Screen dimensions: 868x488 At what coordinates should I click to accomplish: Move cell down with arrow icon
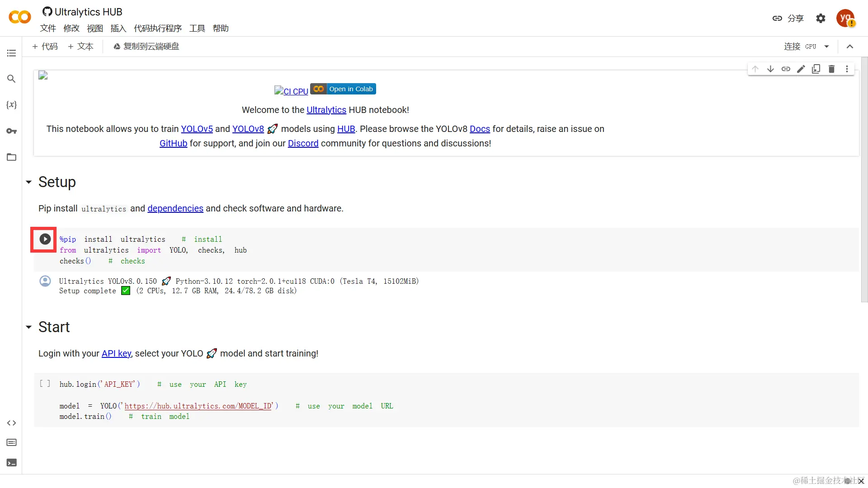point(770,69)
